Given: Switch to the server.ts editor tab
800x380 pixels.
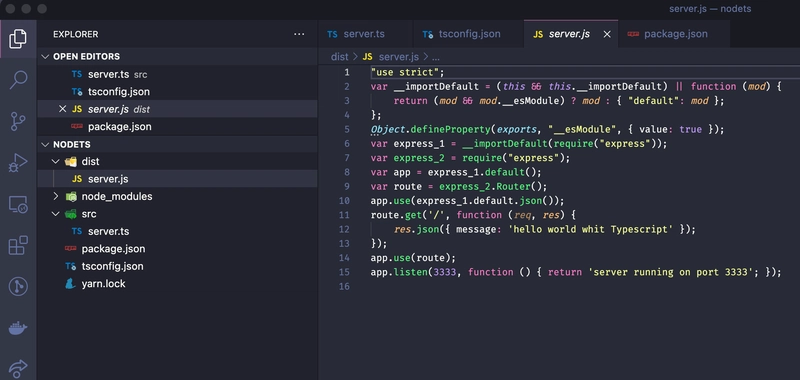Looking at the screenshot, I should click(x=365, y=34).
